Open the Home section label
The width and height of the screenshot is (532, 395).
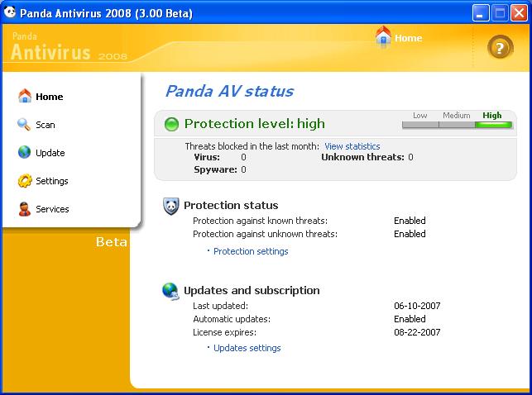(50, 97)
